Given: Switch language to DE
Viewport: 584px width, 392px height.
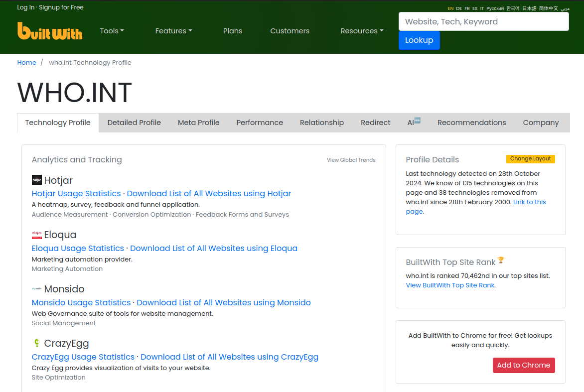Looking at the screenshot, I should coord(459,8).
